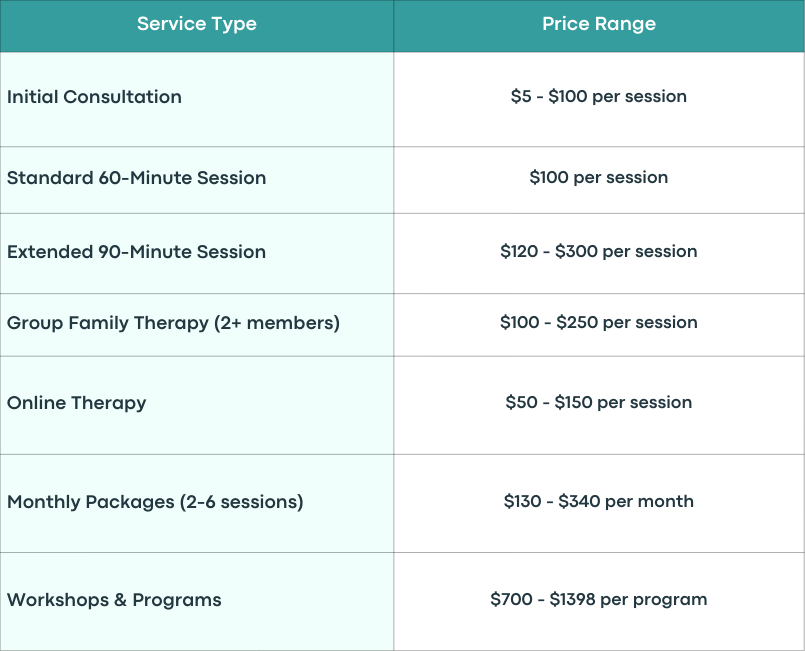Click the Workshops & Programs row label
Image resolution: width=805 pixels, height=651 pixels.
(x=114, y=600)
